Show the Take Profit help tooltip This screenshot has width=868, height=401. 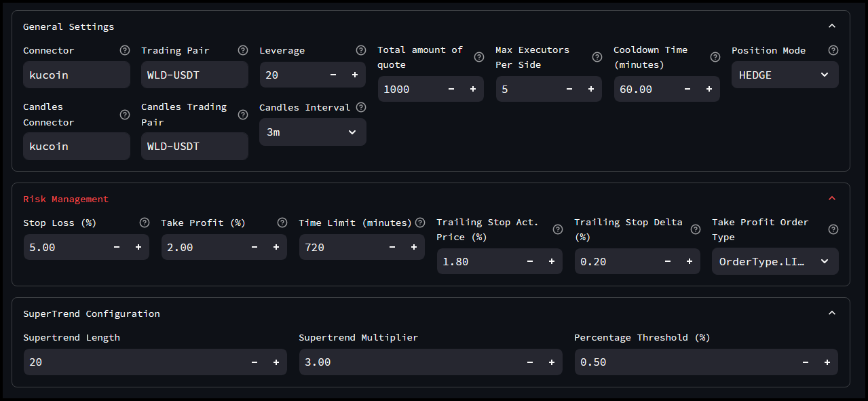pos(282,222)
